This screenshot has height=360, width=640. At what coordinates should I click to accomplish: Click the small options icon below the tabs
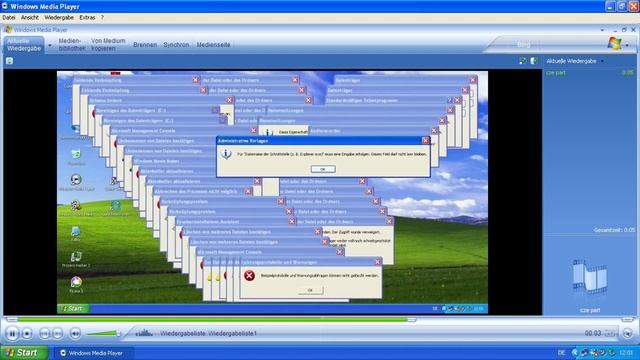pos(9,61)
